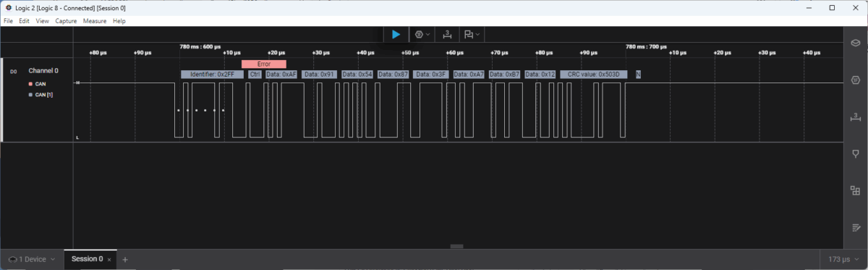
Task: Open the timing marker flags dropdown
Action: (x=472, y=34)
